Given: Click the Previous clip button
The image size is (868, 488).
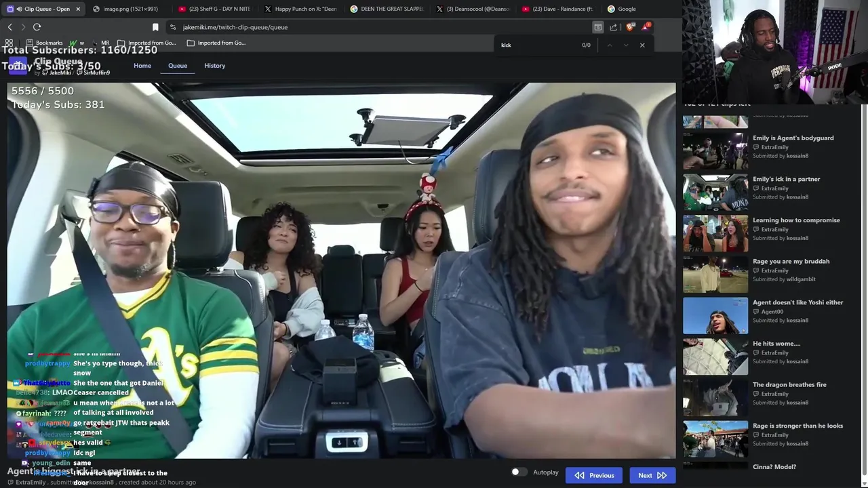Looking at the screenshot, I should tap(594, 475).
